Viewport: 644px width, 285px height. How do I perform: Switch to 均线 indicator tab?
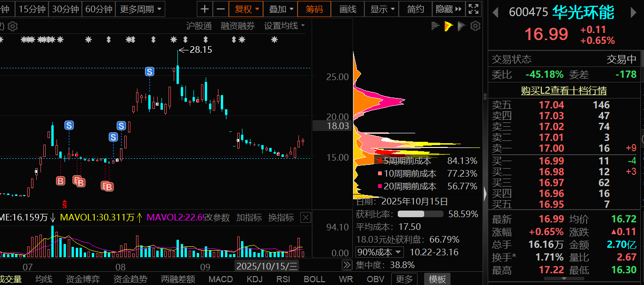coord(44,279)
